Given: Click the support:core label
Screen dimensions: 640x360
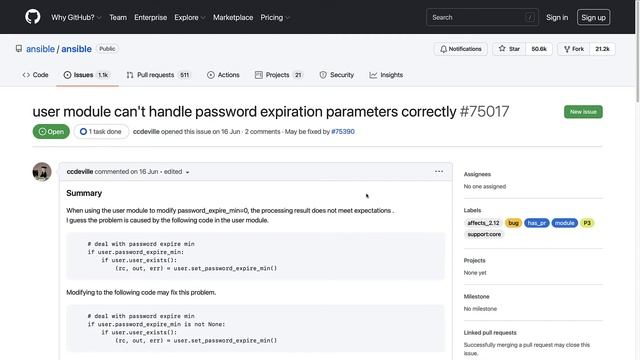Looking at the screenshot, I should [x=484, y=234].
